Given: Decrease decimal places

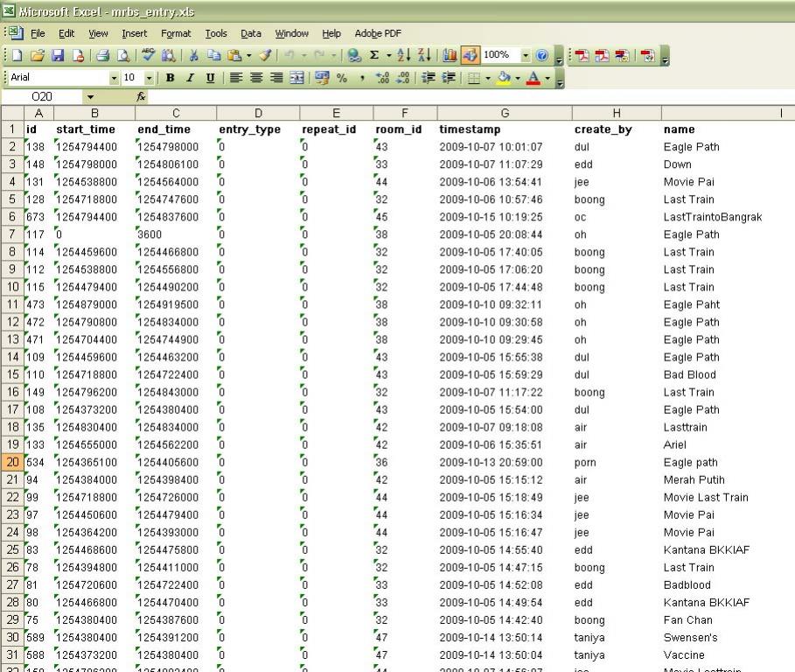Looking at the screenshot, I should pyautogui.click(x=402, y=78).
